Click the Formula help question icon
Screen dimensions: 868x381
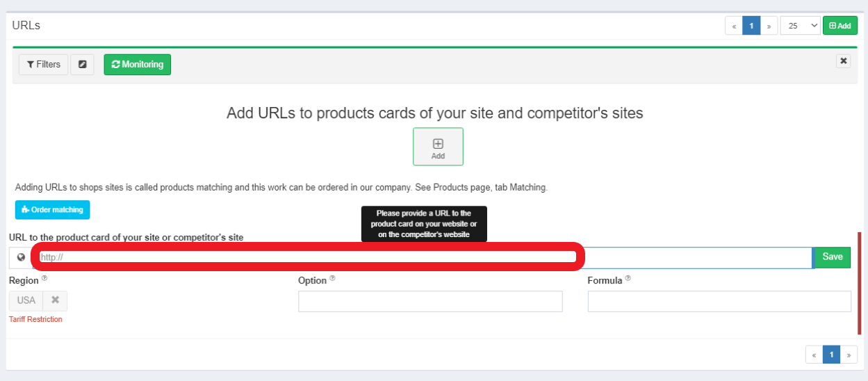(628, 278)
